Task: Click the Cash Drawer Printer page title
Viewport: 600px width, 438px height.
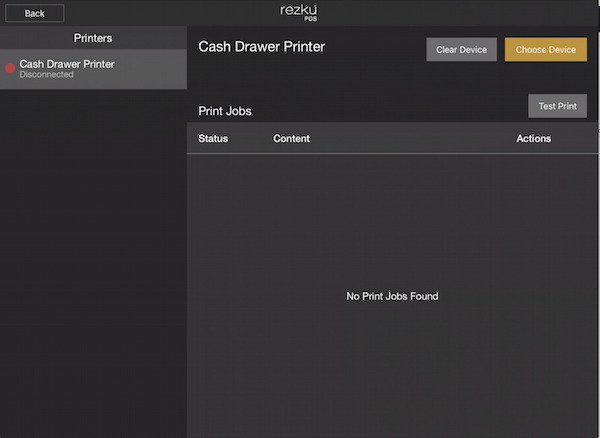Action: pyautogui.click(x=261, y=47)
